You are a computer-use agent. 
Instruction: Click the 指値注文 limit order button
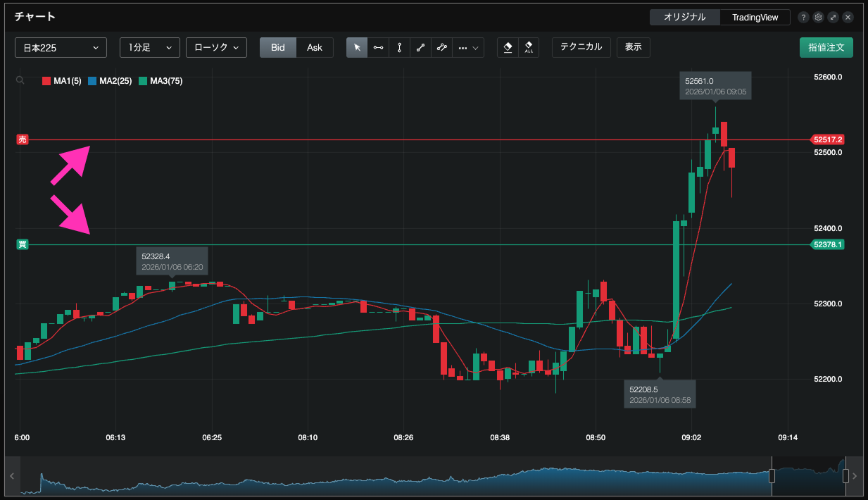point(826,48)
